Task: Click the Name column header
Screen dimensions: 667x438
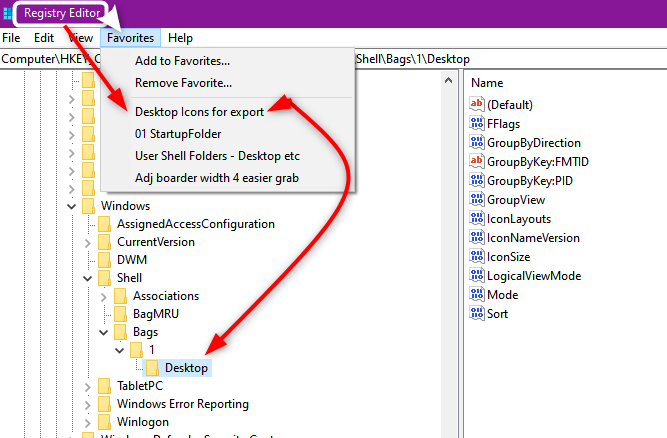Action: click(x=487, y=82)
